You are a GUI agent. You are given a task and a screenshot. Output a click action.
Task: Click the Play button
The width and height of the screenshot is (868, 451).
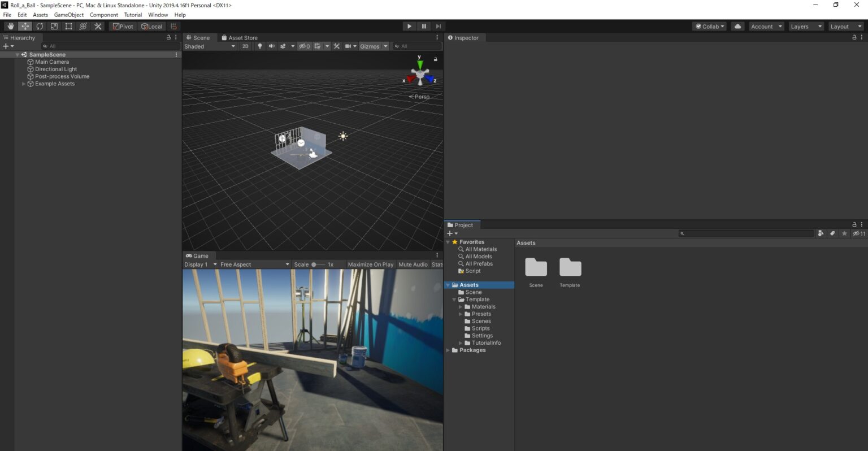[x=409, y=27]
